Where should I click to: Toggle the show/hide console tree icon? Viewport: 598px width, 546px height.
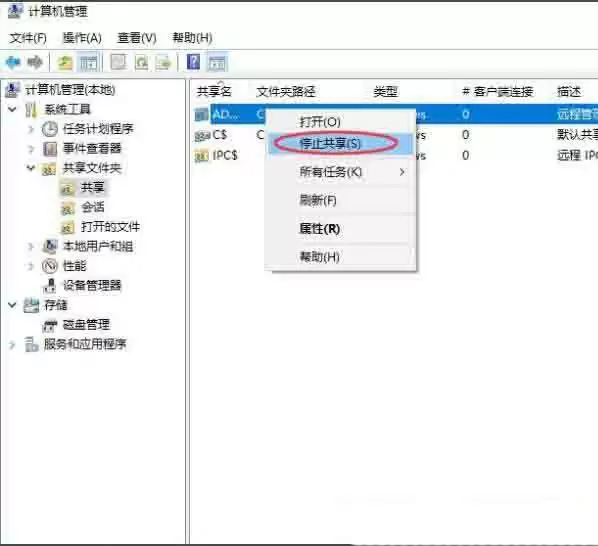pyautogui.click(x=88, y=63)
